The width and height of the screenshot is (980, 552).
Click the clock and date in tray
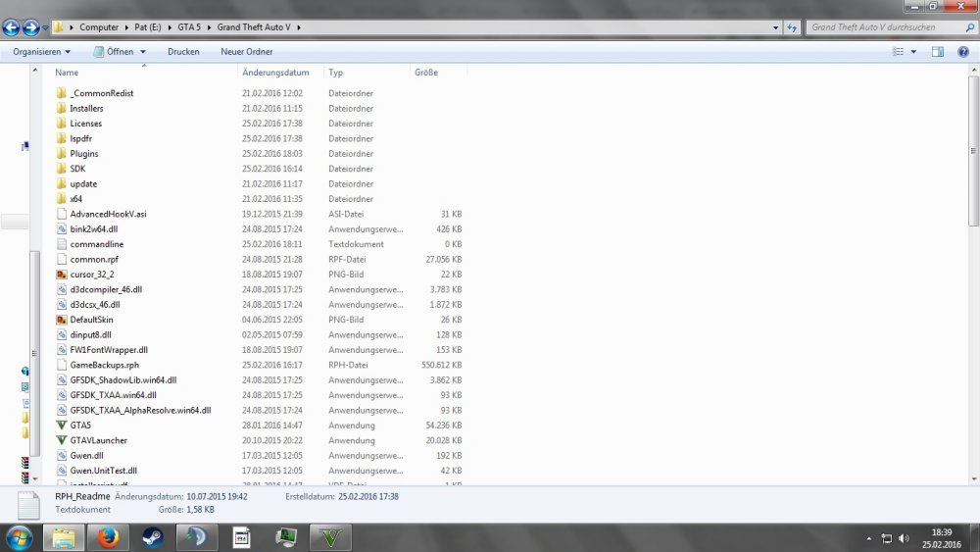pyautogui.click(x=941, y=538)
